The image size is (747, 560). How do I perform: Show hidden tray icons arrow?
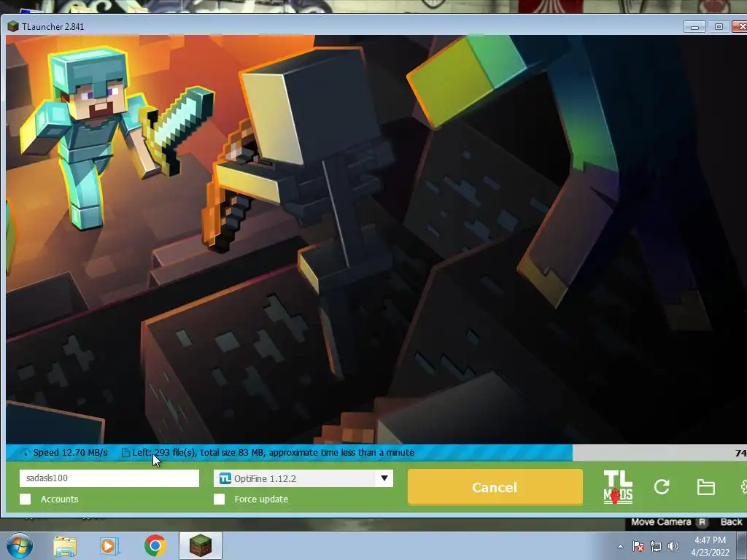[x=620, y=546]
